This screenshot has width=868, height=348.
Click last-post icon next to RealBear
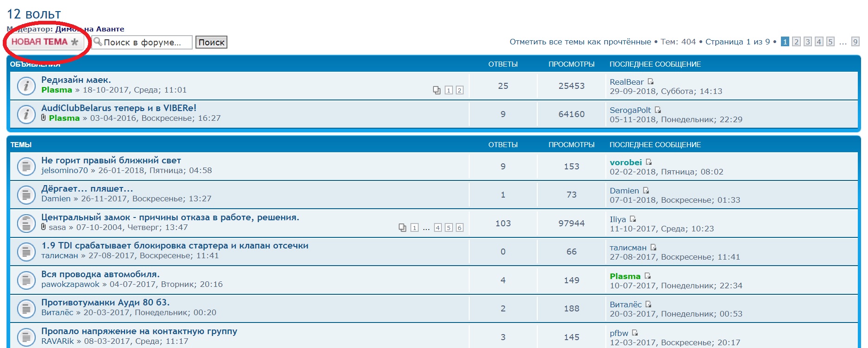650,81
